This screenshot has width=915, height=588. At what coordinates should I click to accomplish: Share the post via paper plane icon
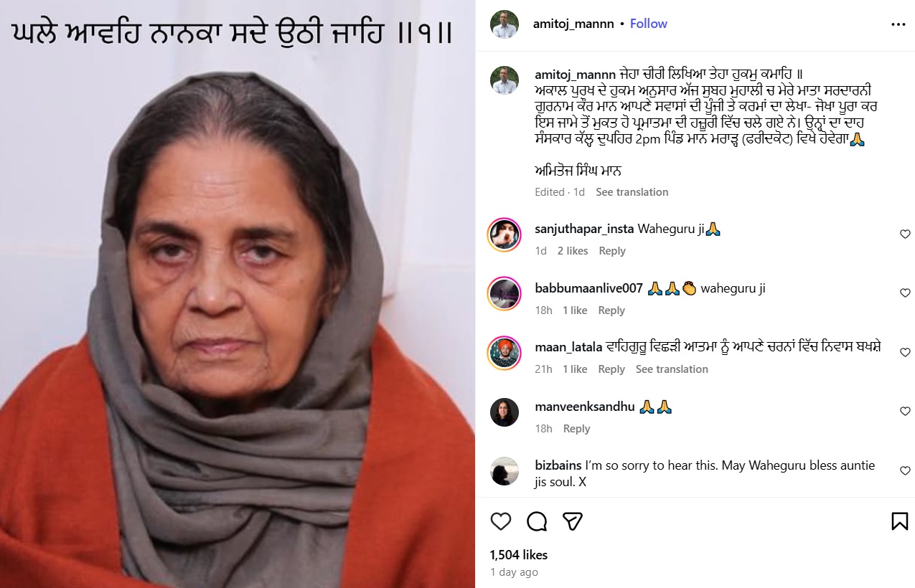point(572,521)
